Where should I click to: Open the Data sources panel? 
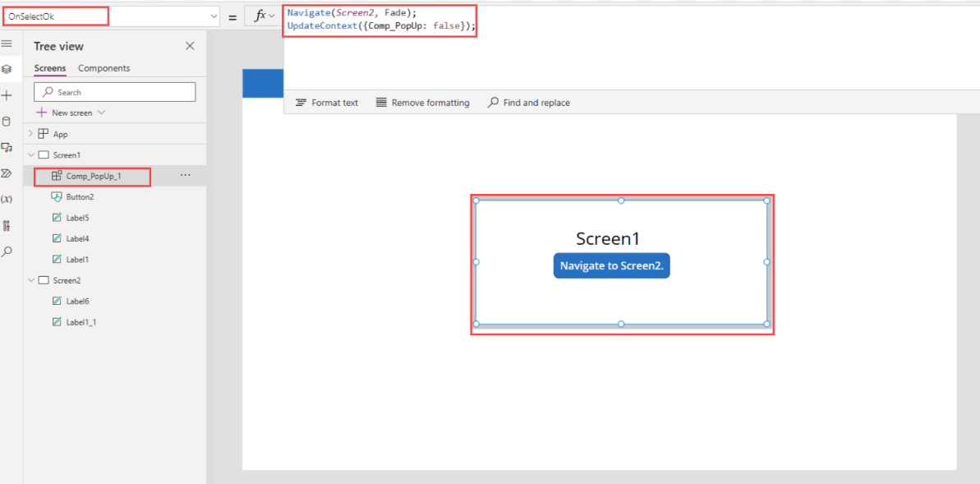point(8,122)
